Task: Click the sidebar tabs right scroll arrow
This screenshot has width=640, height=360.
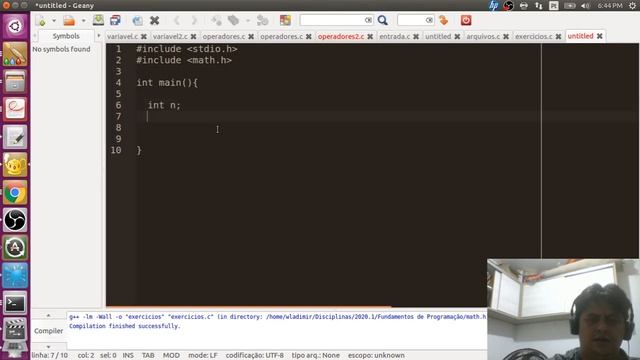Action: point(98,36)
